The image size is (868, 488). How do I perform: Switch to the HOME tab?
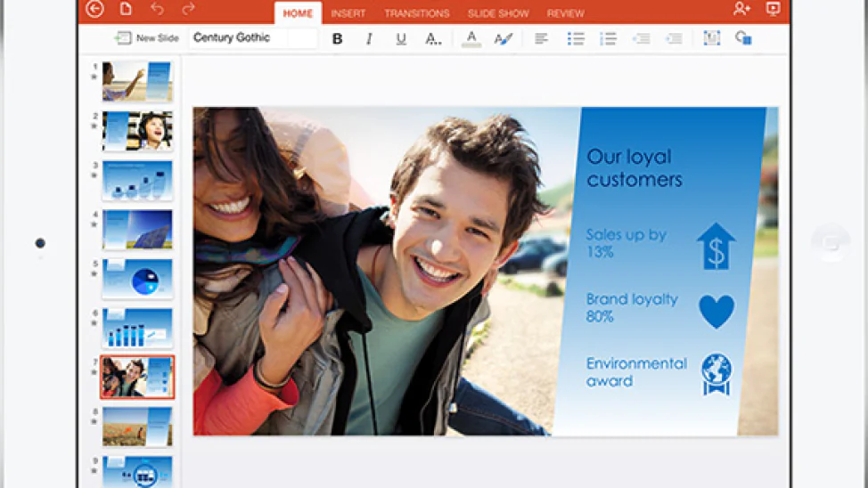298,13
